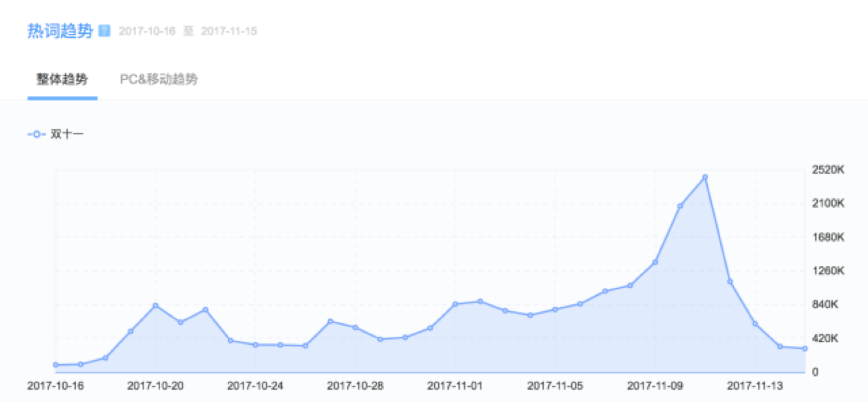The width and height of the screenshot is (868, 402).
Task: Open the help icon beside 热词趋势
Action: tap(104, 31)
